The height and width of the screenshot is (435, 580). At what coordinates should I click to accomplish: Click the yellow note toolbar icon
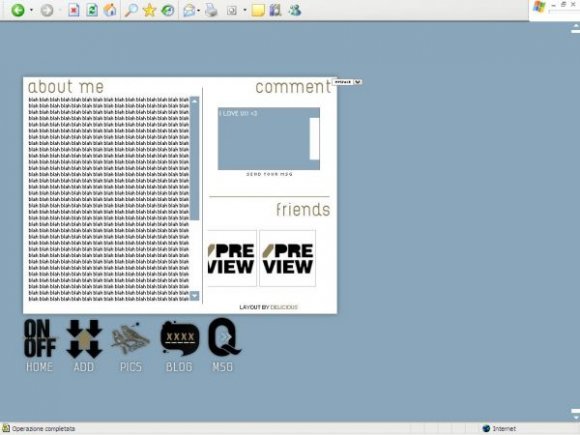pos(258,10)
